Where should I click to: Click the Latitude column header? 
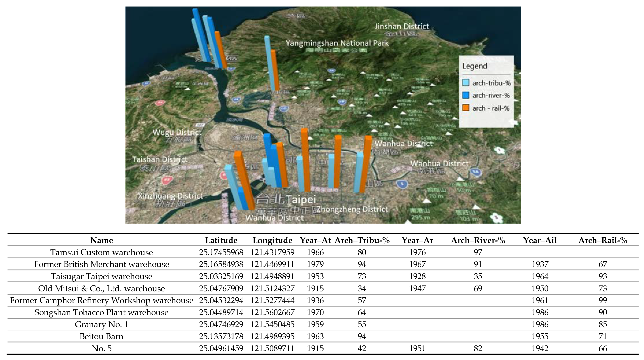[x=221, y=240]
